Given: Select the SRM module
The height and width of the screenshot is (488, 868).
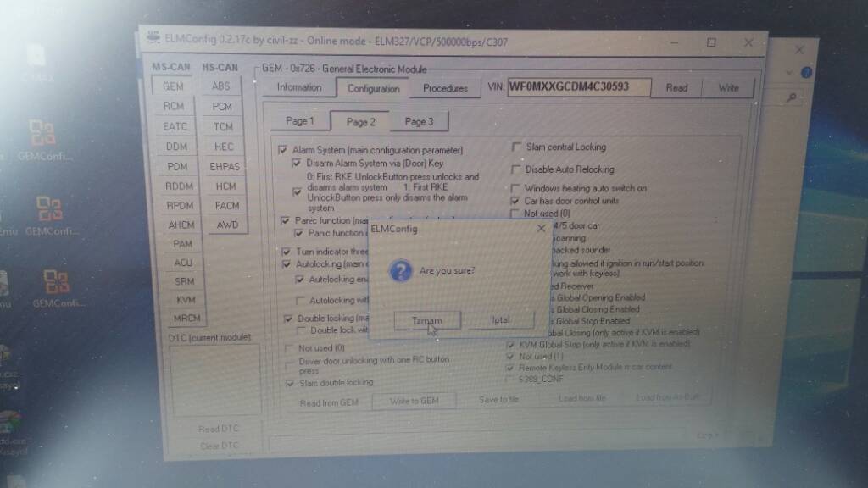Looking at the screenshot, I should tap(185, 281).
